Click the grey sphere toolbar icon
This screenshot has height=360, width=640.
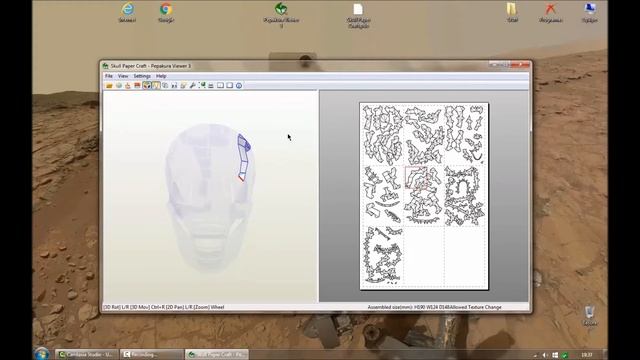click(119, 85)
